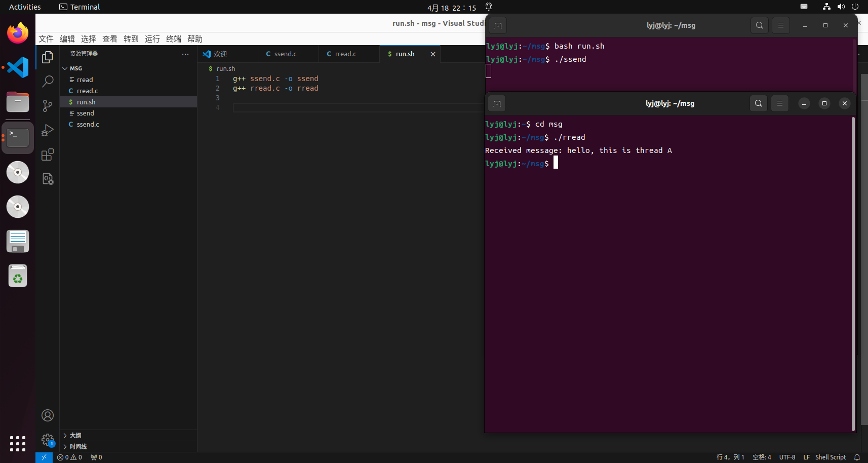The height and width of the screenshot is (463, 868).
Task: Expand the 大纲 outline section
Action: click(x=128, y=436)
